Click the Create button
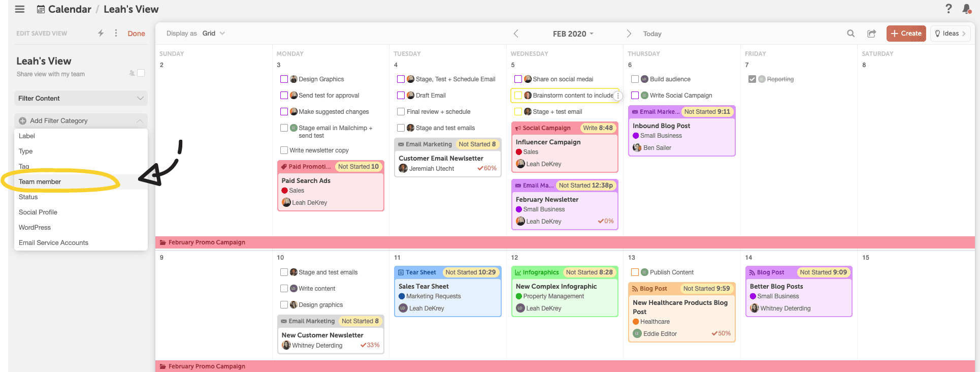980x372 pixels. click(x=906, y=34)
